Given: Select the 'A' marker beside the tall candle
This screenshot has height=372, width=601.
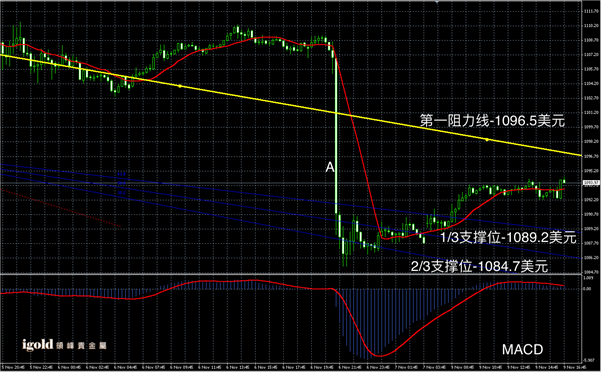Looking at the screenshot, I should click(x=330, y=167).
